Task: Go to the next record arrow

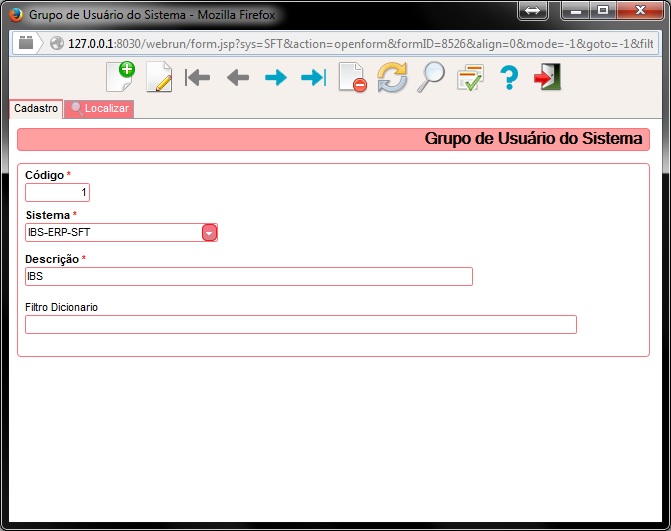Action: pyautogui.click(x=276, y=78)
